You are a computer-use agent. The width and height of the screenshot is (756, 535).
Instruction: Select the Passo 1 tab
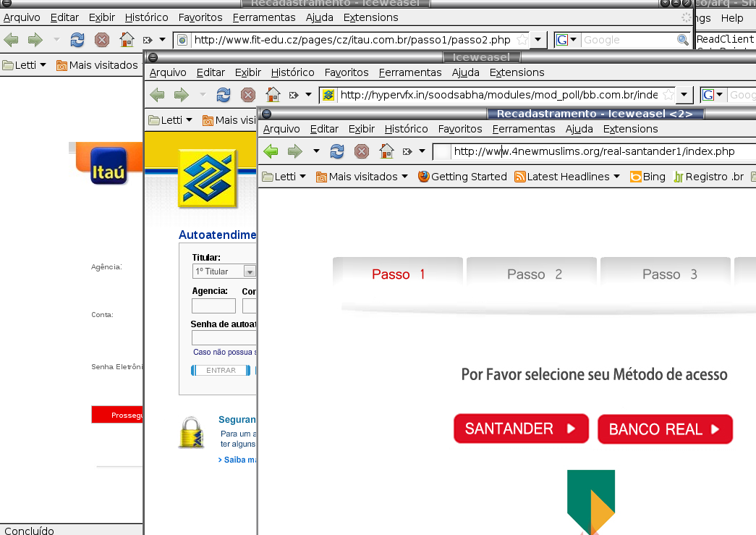point(398,274)
